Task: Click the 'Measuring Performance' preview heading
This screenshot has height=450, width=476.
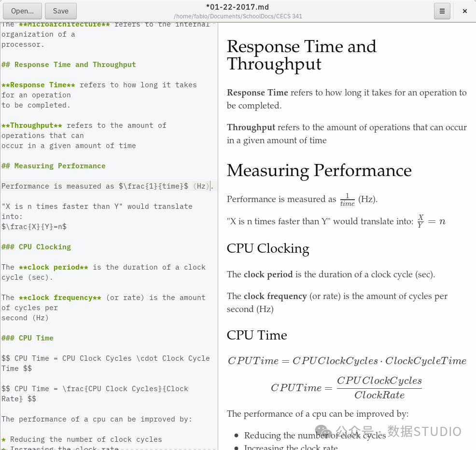Action: (x=319, y=170)
